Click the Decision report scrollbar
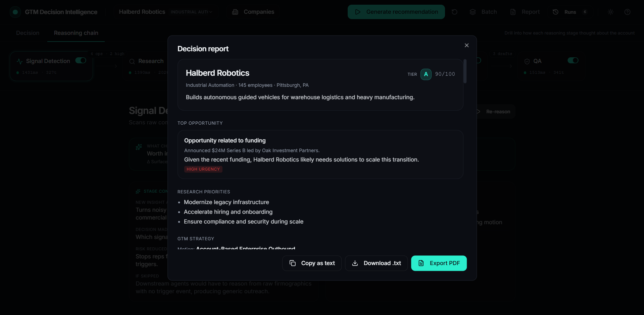This screenshot has height=315, width=644. coord(465,71)
